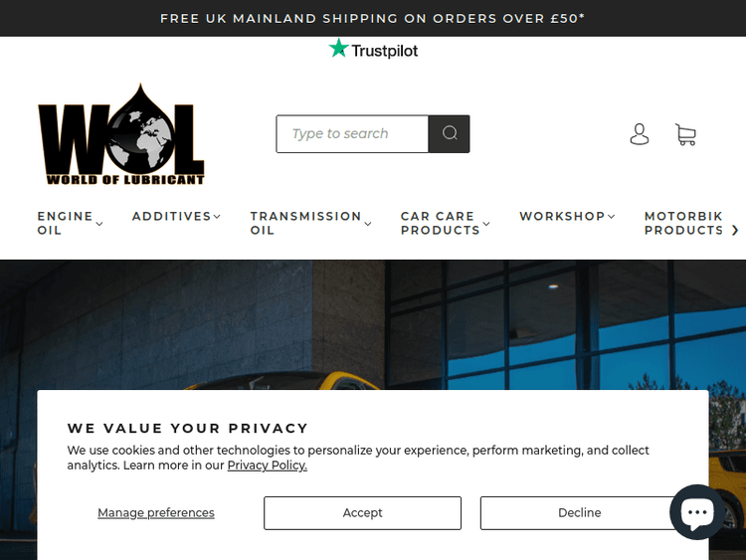Expand the Workshop dropdown chevron
Image resolution: width=746 pixels, height=560 pixels.
coord(612,217)
